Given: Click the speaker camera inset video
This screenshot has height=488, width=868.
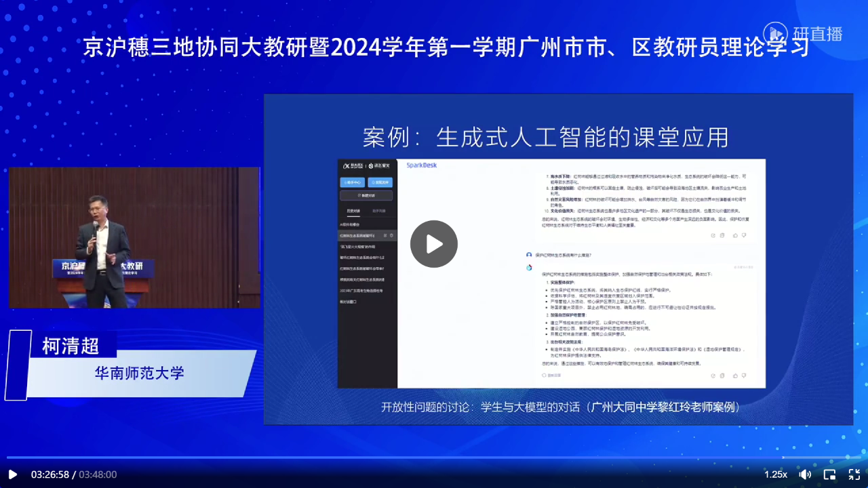Looking at the screenshot, I should [134, 237].
